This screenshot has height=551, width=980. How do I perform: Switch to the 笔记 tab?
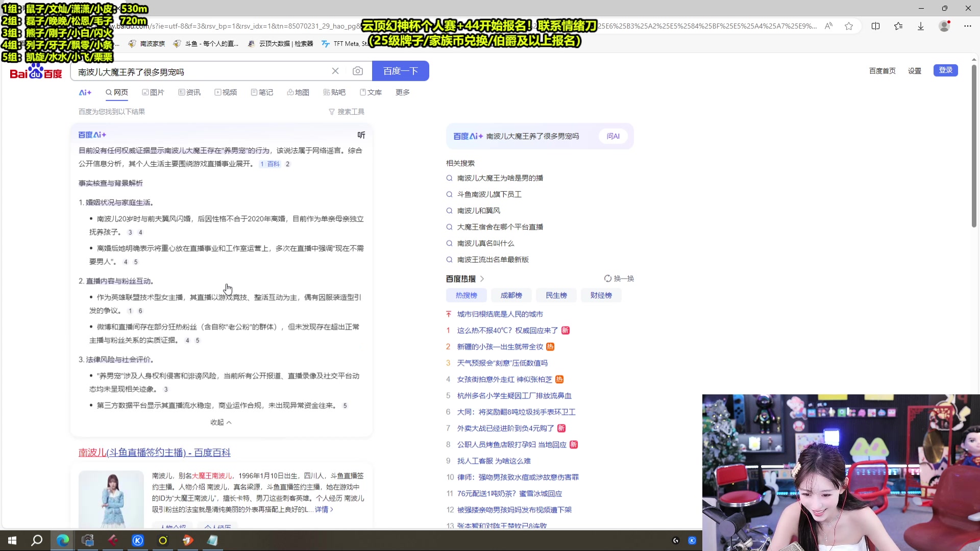262,92
